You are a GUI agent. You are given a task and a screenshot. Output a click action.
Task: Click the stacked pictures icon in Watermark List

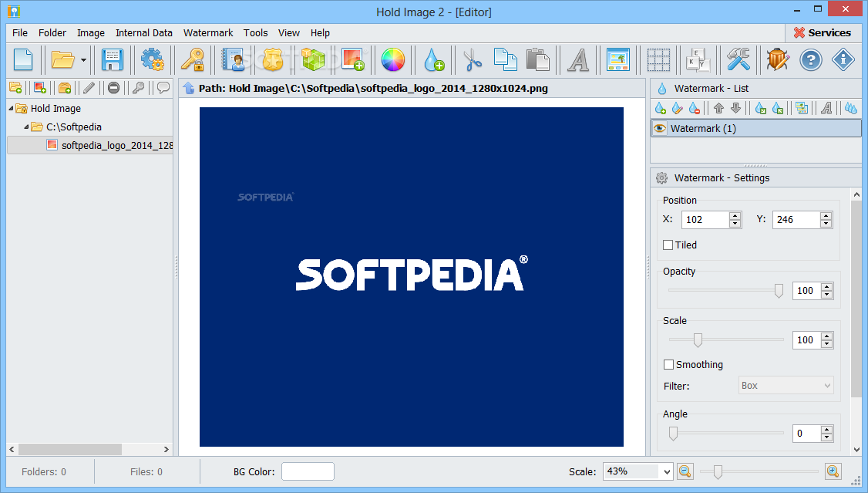coord(802,108)
